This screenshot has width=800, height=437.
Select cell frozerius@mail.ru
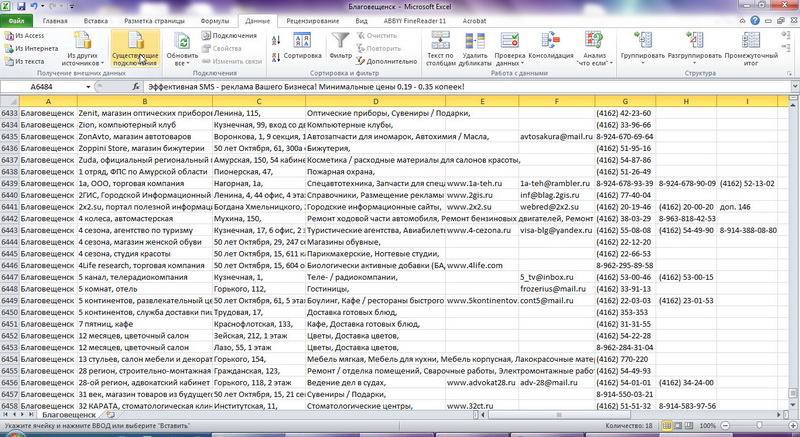coord(557,289)
